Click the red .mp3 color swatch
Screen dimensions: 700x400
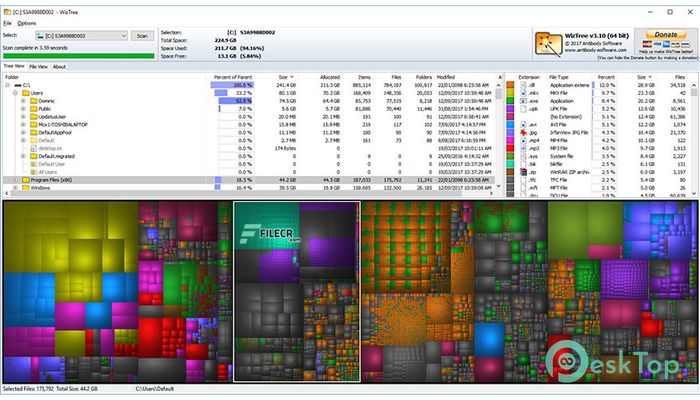tap(510, 148)
